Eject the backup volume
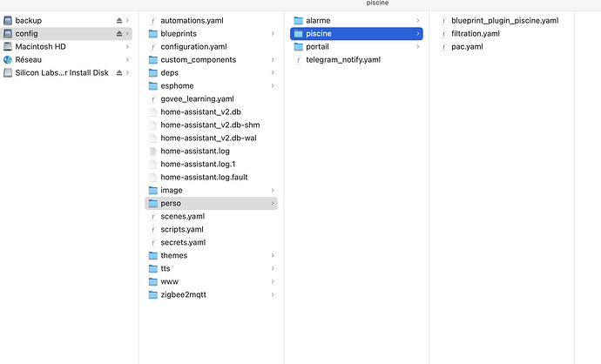 pos(119,21)
